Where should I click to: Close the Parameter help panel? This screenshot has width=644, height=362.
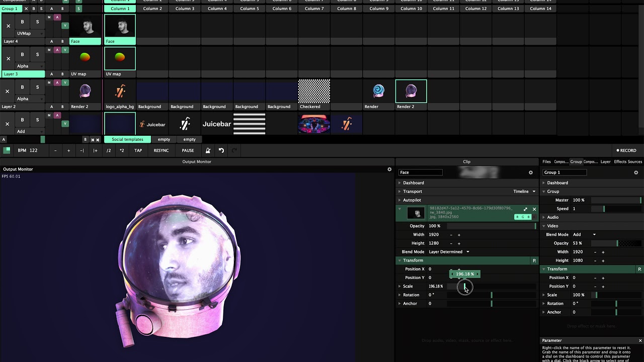coord(640,340)
